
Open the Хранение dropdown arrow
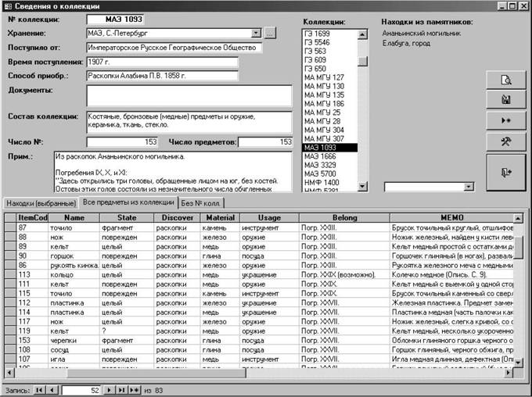tap(257, 34)
